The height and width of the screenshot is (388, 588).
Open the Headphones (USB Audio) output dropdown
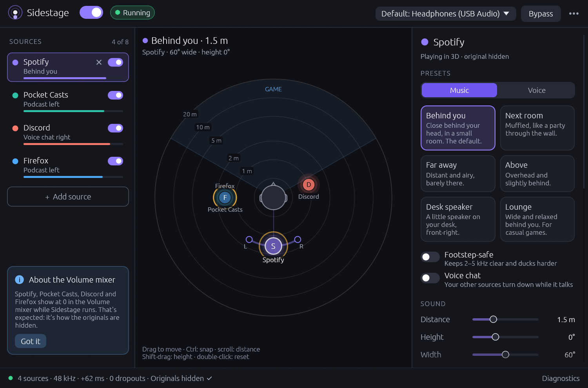click(446, 14)
